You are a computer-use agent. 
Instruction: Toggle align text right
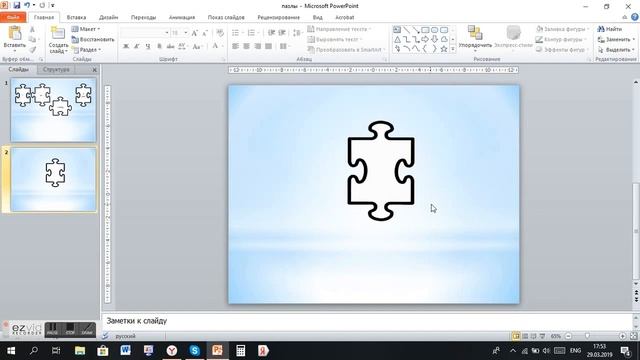(x=258, y=46)
